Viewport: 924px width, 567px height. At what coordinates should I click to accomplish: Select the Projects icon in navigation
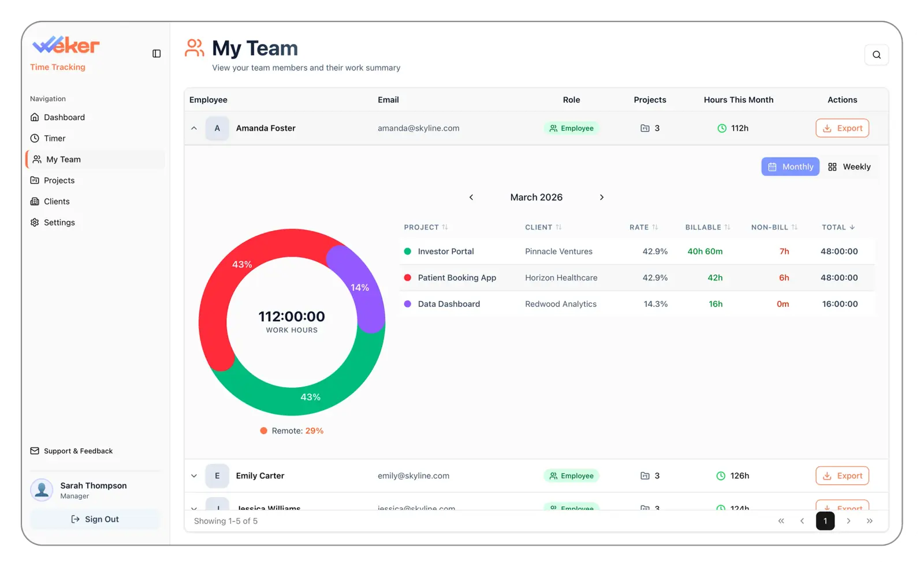click(x=35, y=180)
